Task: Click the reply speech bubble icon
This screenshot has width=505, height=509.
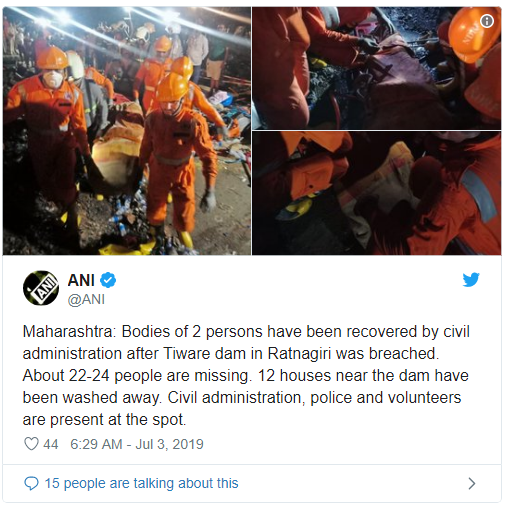Action: click(31, 483)
